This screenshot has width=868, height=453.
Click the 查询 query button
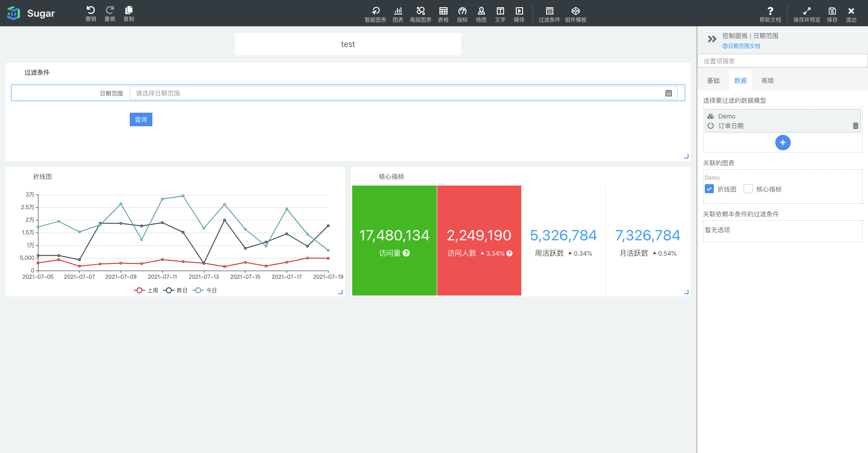tap(141, 119)
